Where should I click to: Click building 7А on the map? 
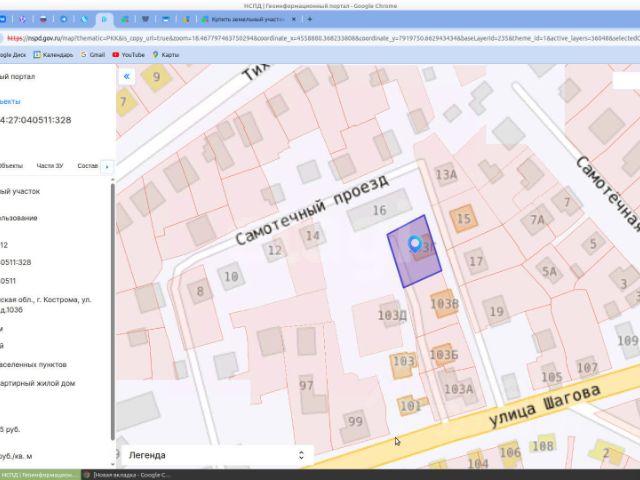[x=537, y=220]
